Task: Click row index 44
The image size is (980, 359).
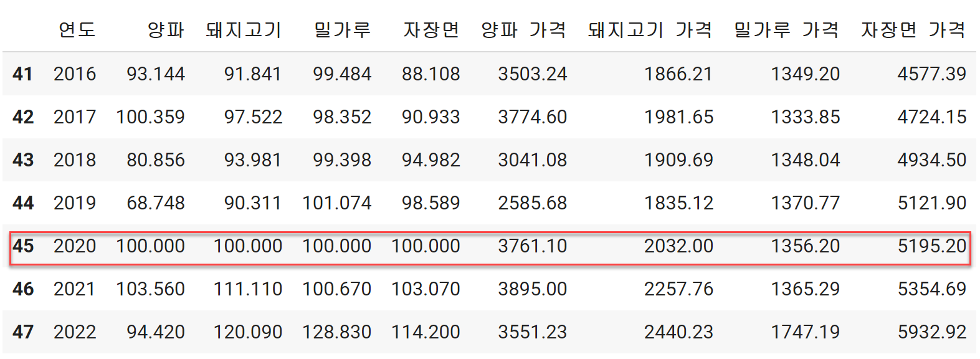Action: pyautogui.click(x=23, y=203)
